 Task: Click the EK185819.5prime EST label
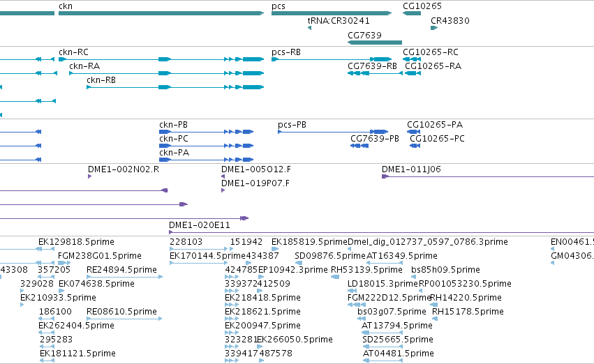point(309,241)
